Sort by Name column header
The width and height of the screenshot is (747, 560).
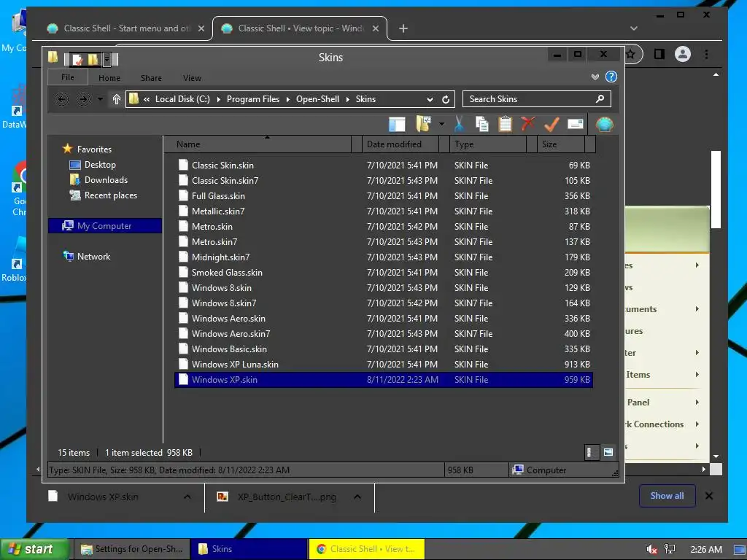point(258,144)
